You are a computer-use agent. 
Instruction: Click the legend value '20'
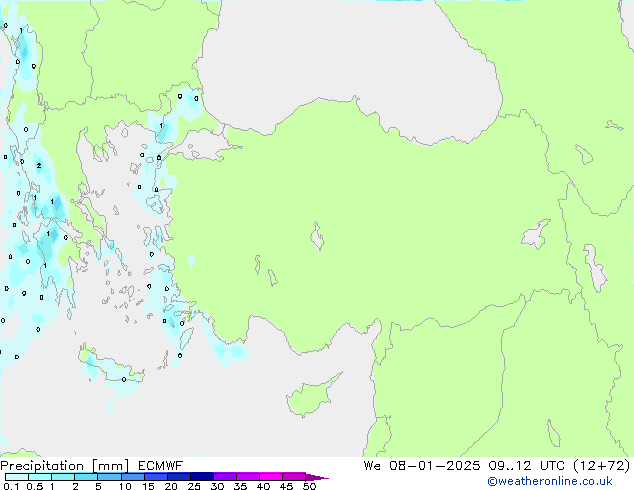(x=171, y=486)
